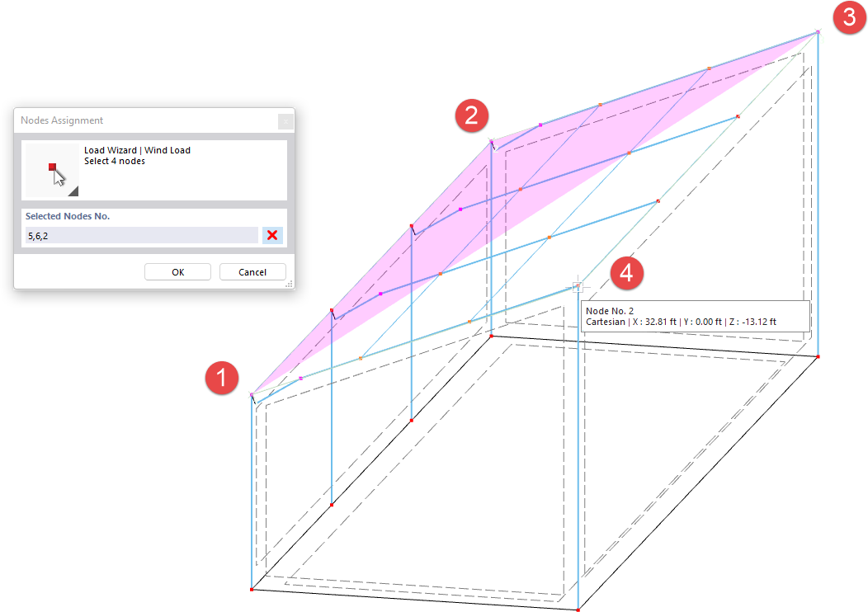Click red marker number 4 beside the crosshair
The height and width of the screenshot is (612, 868).
click(626, 274)
